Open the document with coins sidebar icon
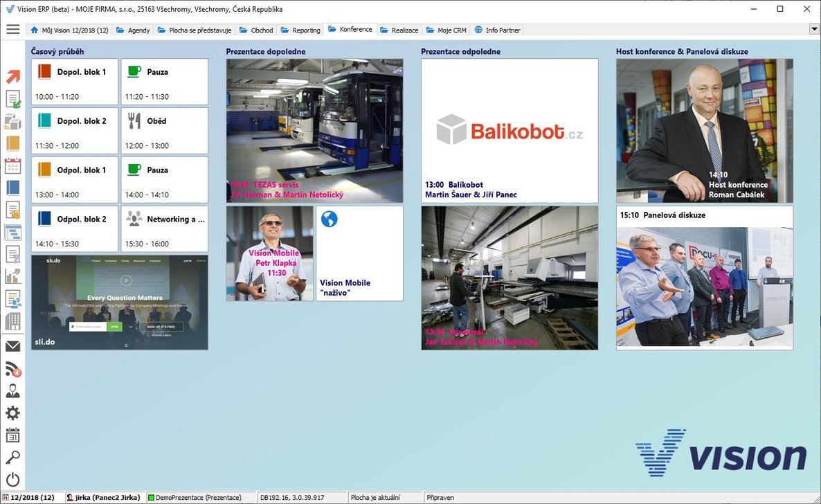The height and width of the screenshot is (504, 821). pyautogui.click(x=12, y=210)
